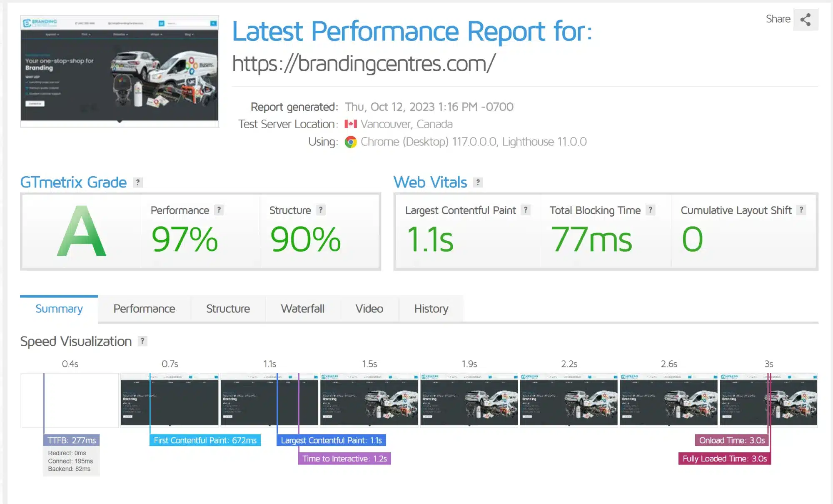
Task: Click the Chrome browser icon next to Using
Action: [x=350, y=142]
